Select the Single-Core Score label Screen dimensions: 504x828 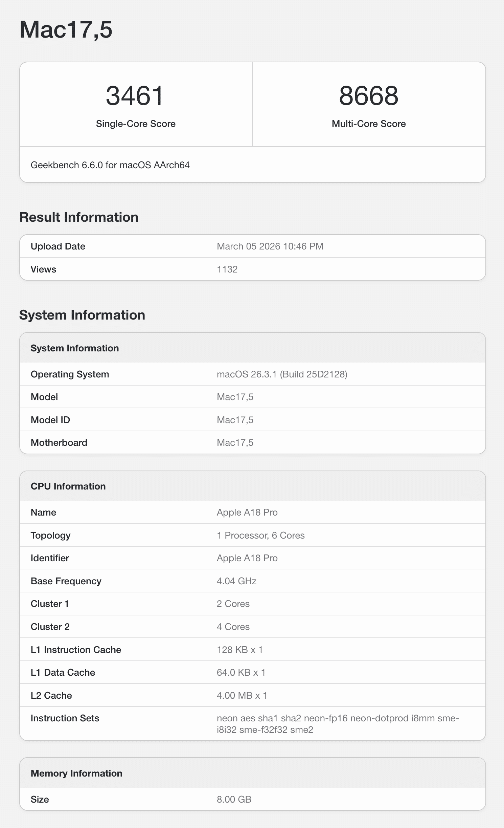click(x=136, y=124)
